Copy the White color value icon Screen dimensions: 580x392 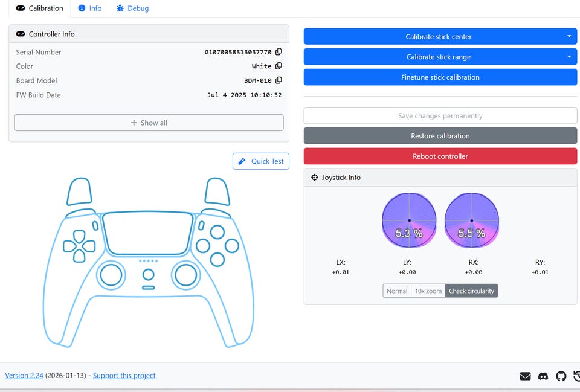click(279, 66)
